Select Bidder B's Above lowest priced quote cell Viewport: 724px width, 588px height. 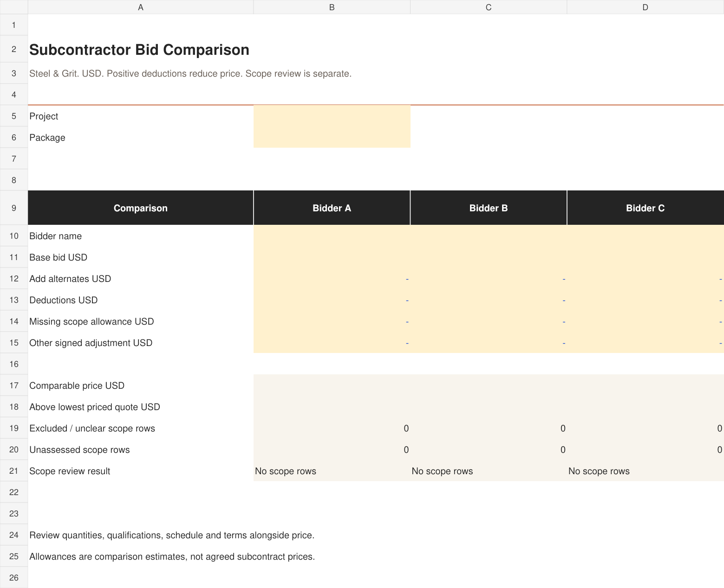tap(489, 407)
